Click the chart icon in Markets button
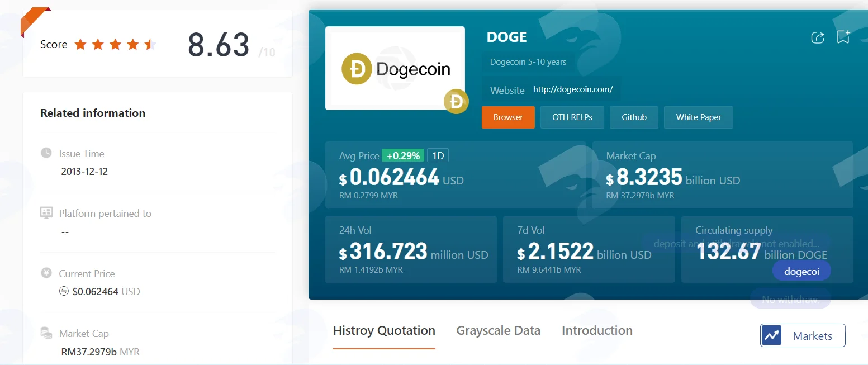Screen dimensions: 868x365 click(772, 336)
